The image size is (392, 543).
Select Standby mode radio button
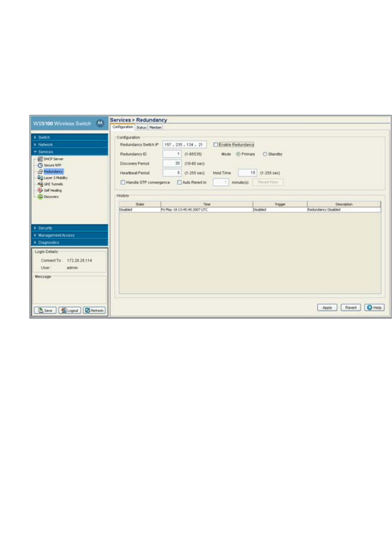[x=265, y=154]
